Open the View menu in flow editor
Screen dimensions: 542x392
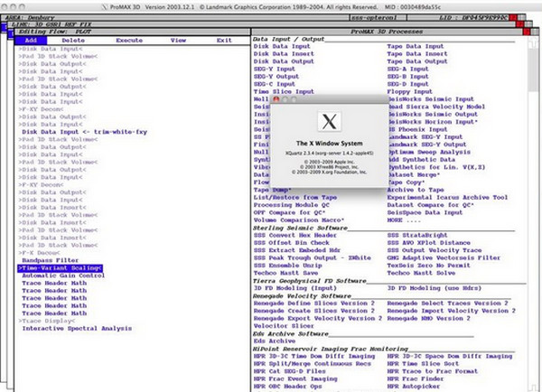click(178, 40)
